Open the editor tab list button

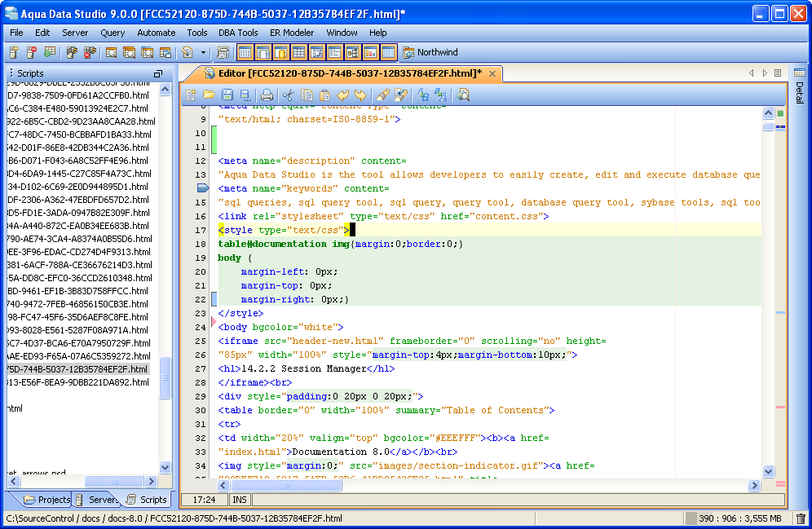point(778,73)
